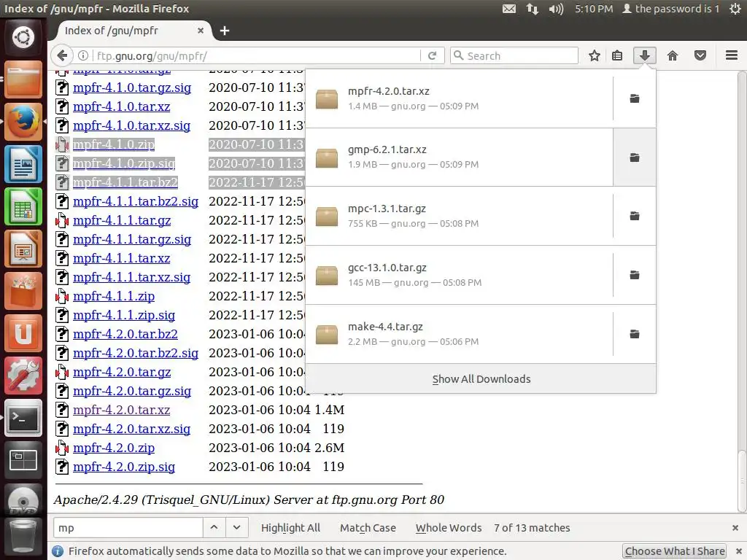Toggle Match Case in find bar

pyautogui.click(x=368, y=528)
